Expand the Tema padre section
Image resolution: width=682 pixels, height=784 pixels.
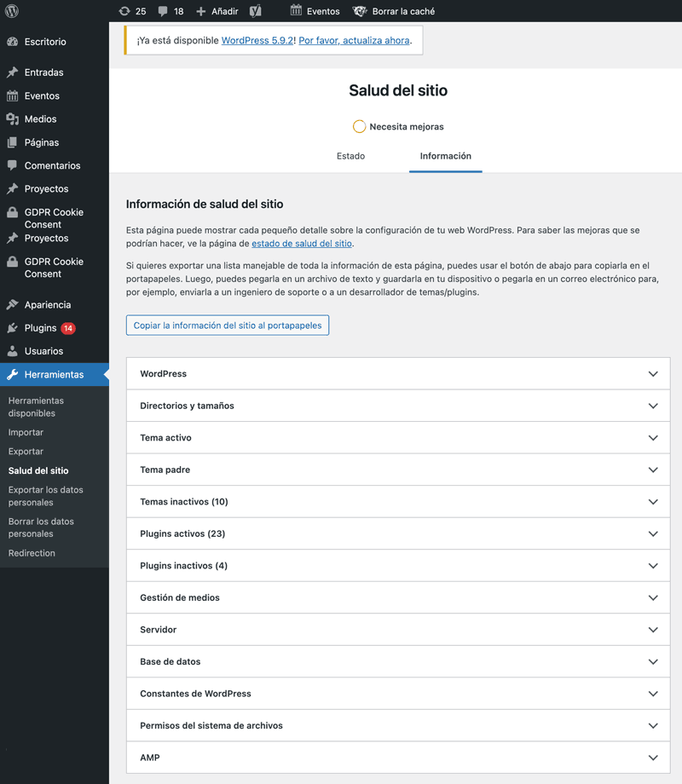(398, 470)
